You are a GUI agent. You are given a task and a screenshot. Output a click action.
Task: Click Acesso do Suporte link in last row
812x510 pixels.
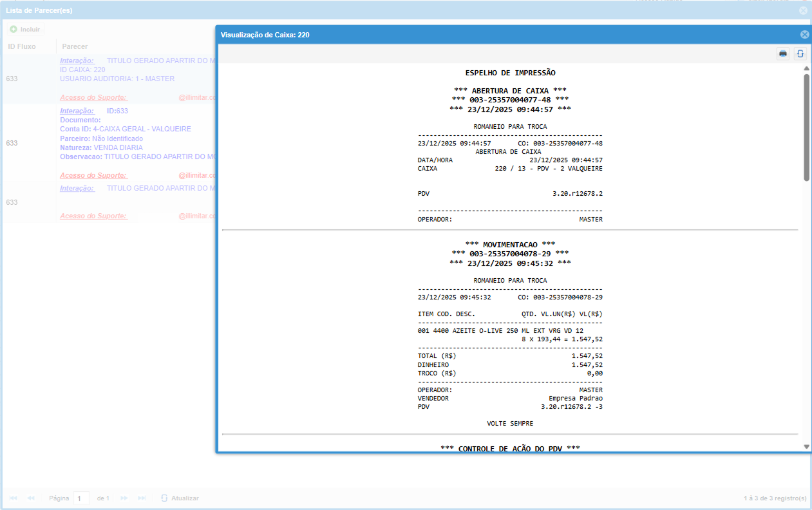pos(93,216)
